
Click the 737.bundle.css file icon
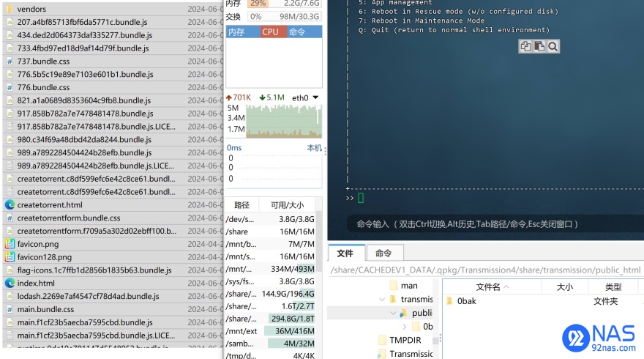[x=10, y=62]
